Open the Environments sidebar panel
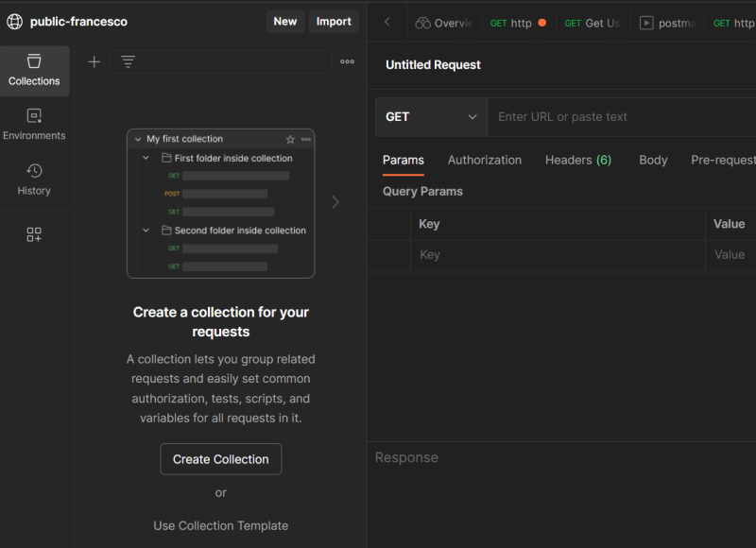This screenshot has height=548, width=756. click(34, 125)
